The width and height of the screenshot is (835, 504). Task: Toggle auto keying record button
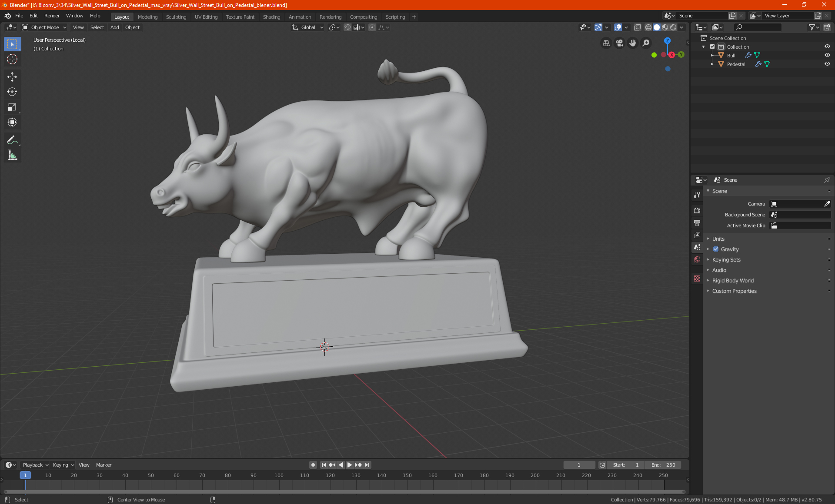pyautogui.click(x=313, y=465)
